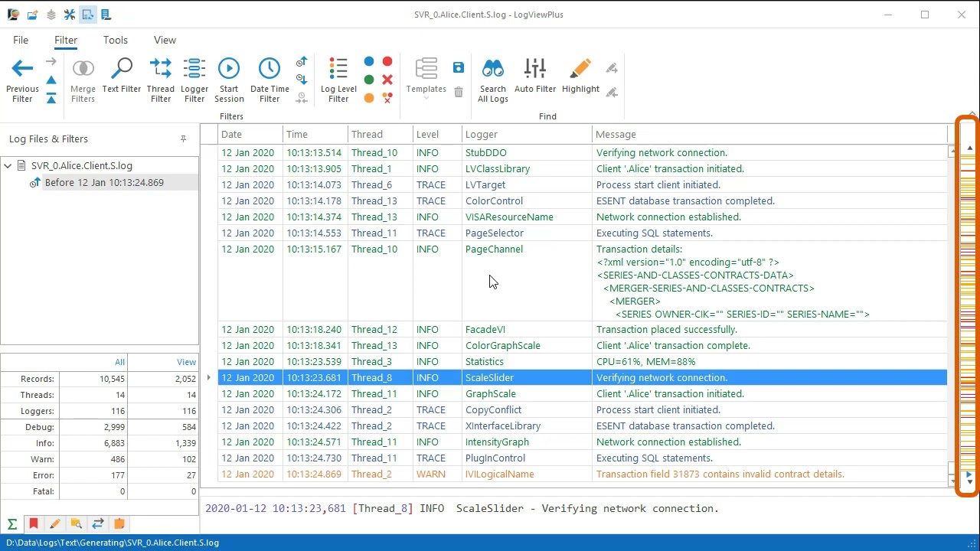The image size is (980, 551).
Task: Click Start Session play icon
Action: [229, 80]
